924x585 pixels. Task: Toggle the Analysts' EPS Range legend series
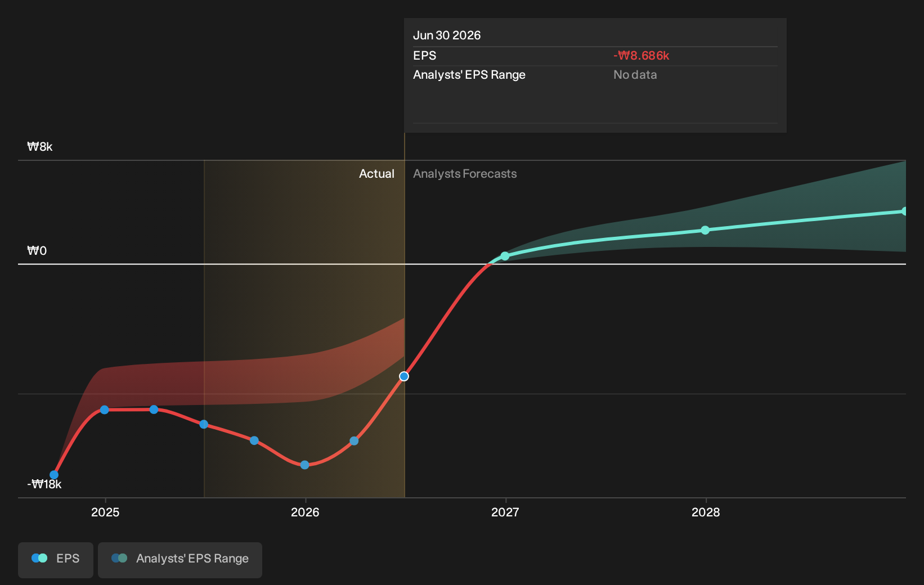click(180, 560)
